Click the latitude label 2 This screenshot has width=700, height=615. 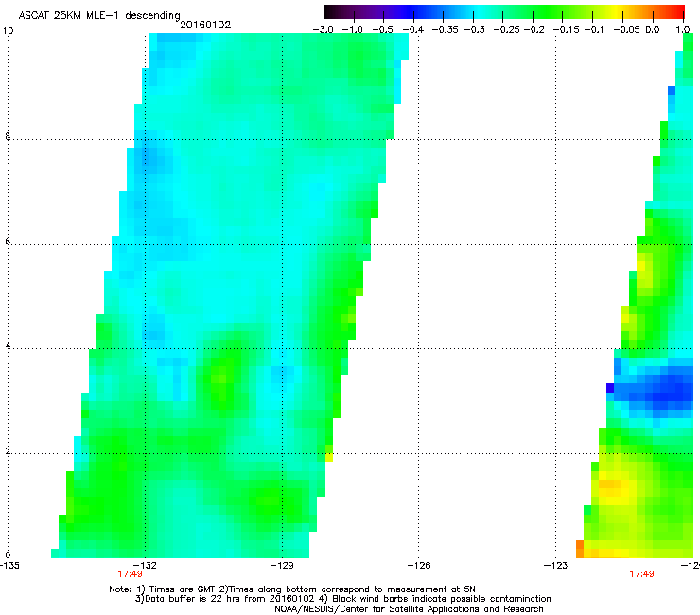8,450
